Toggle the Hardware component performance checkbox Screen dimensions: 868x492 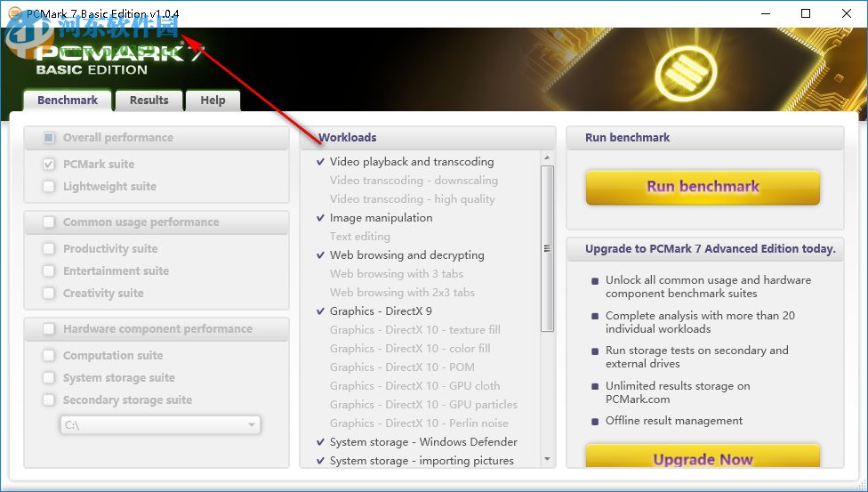(49, 329)
